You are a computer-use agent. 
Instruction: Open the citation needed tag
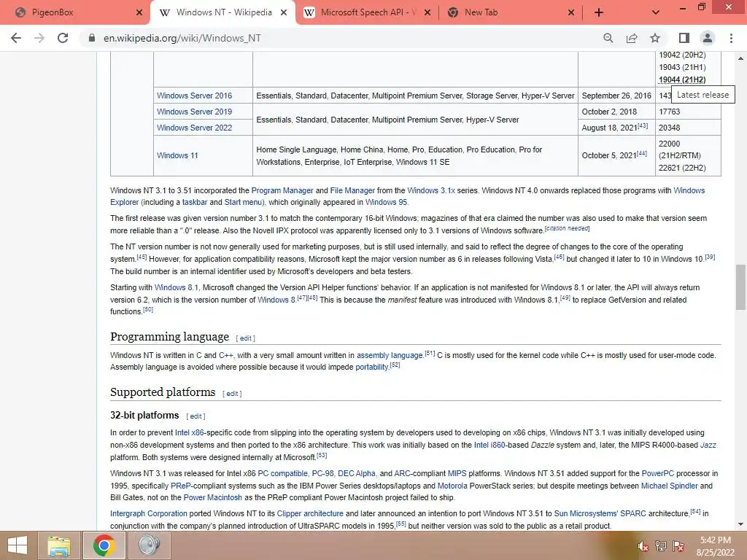[x=568, y=228]
